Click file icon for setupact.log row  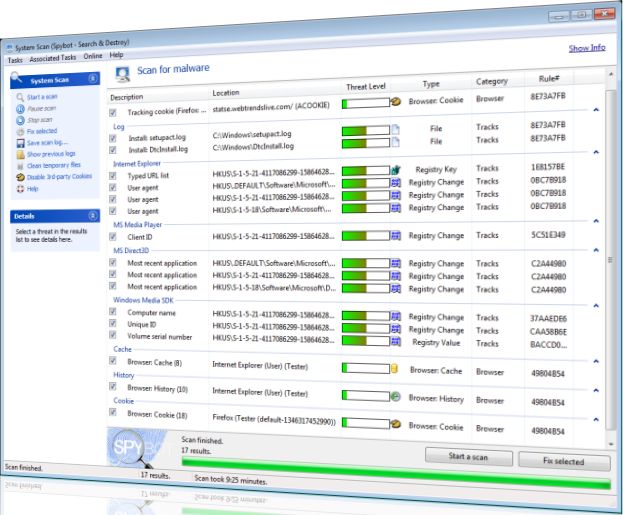[x=395, y=130]
